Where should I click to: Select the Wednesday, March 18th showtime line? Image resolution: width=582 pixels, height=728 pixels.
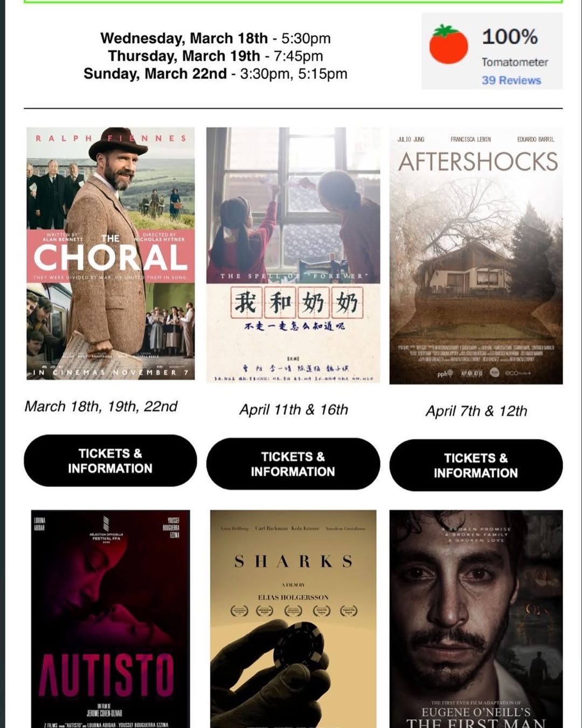[x=216, y=38]
